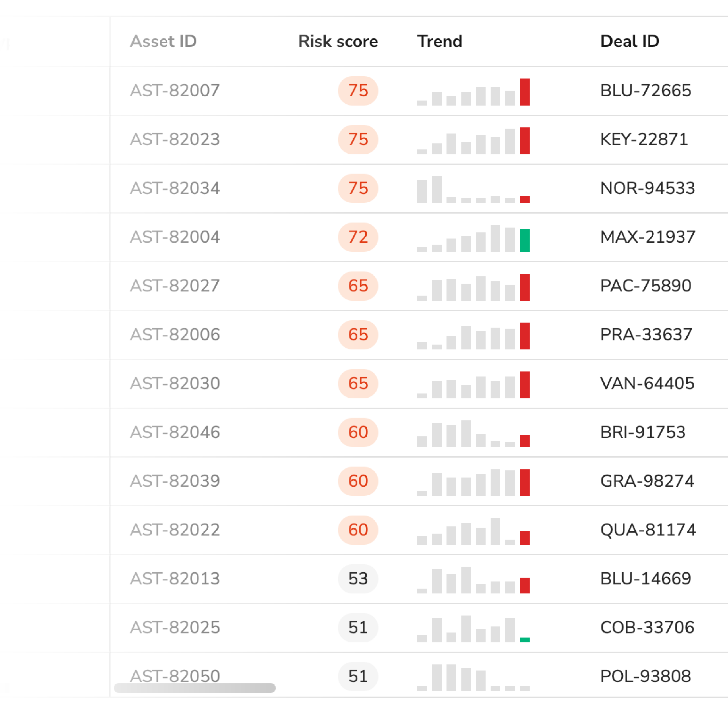Click the Asset ID column header
This screenshot has width=728, height=728.
point(163,42)
